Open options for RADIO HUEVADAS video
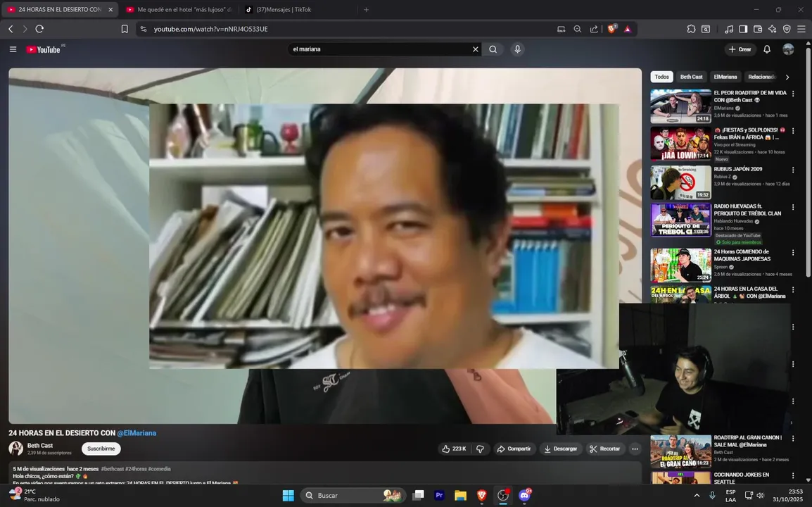 point(793,207)
